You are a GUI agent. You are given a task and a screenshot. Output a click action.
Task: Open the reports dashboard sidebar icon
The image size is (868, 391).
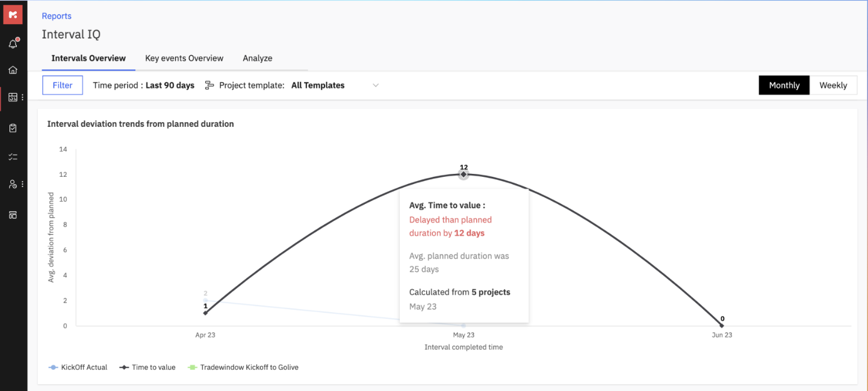point(13,97)
